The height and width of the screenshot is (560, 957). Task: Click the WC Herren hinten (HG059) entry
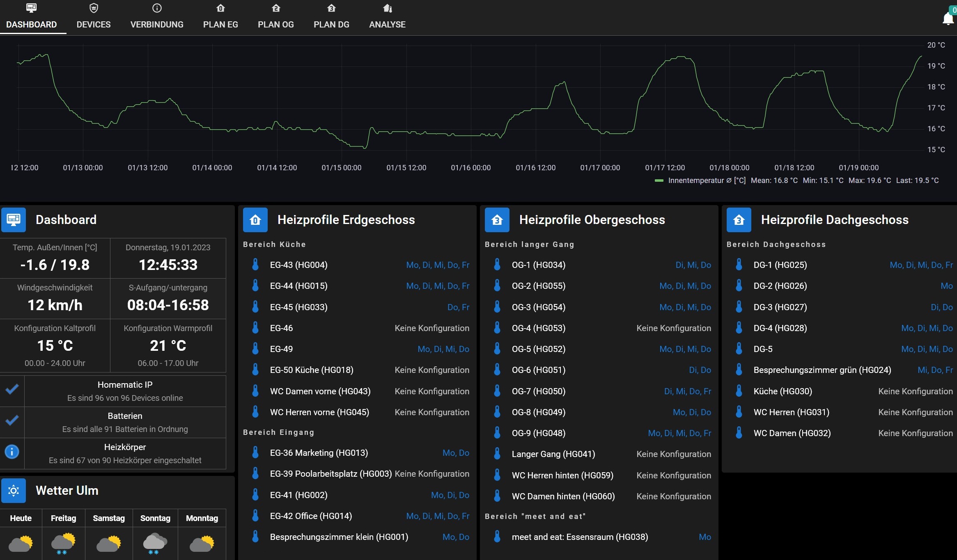[x=562, y=475]
